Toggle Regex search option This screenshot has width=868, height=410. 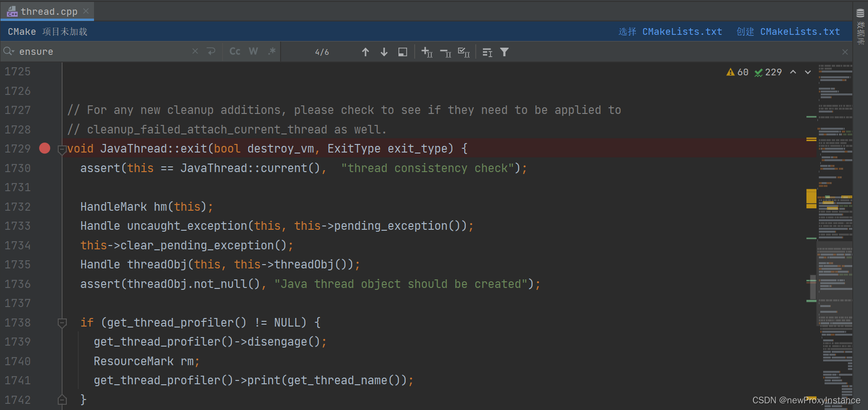[272, 51]
